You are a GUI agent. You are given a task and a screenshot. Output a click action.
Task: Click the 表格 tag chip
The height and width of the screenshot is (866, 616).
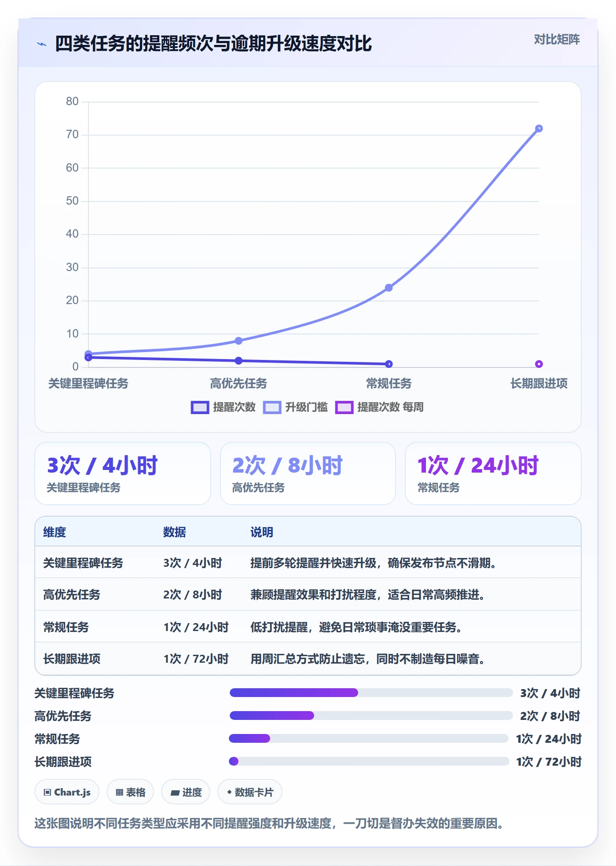130,792
